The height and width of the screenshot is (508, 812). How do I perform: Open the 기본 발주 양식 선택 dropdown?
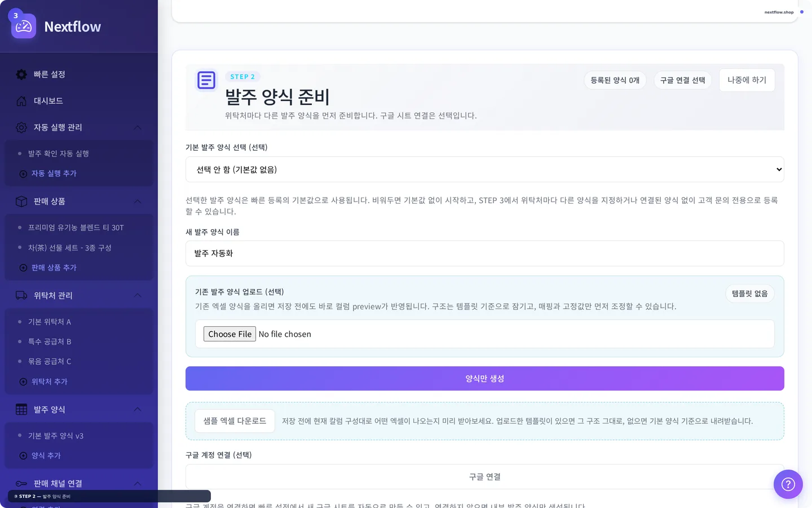pyautogui.click(x=484, y=169)
